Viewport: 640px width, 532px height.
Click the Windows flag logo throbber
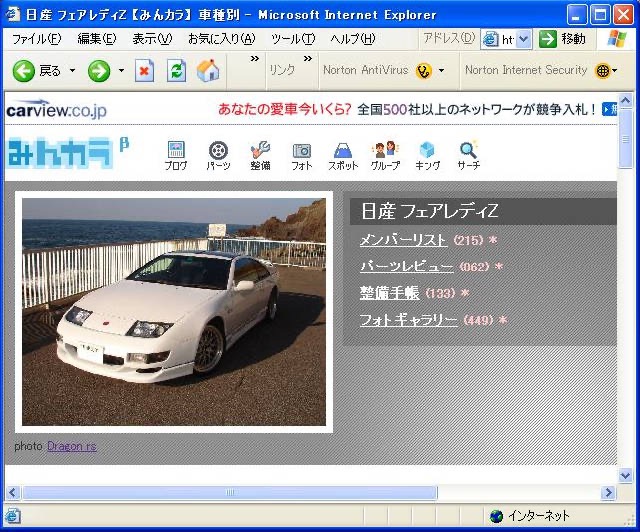coord(617,39)
